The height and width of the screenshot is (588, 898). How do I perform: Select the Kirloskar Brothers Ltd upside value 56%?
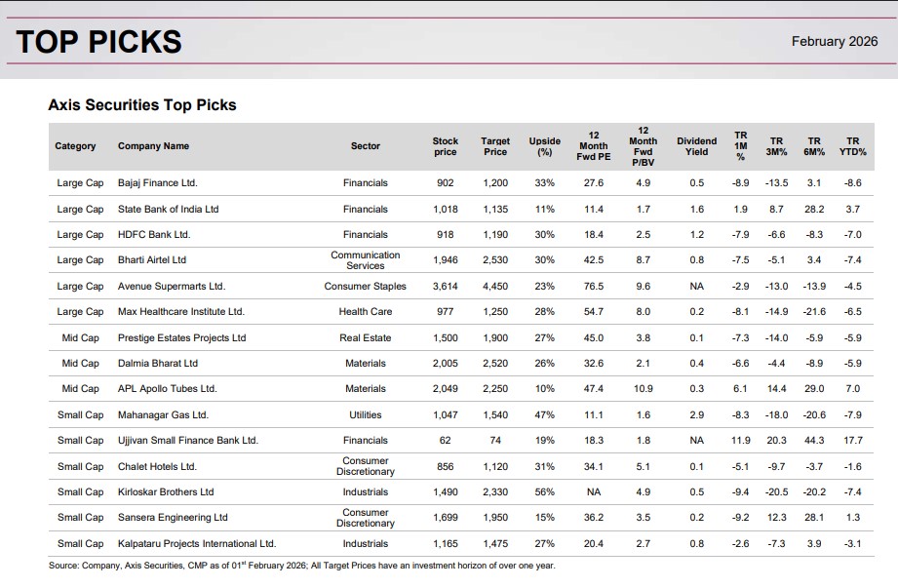(x=543, y=491)
